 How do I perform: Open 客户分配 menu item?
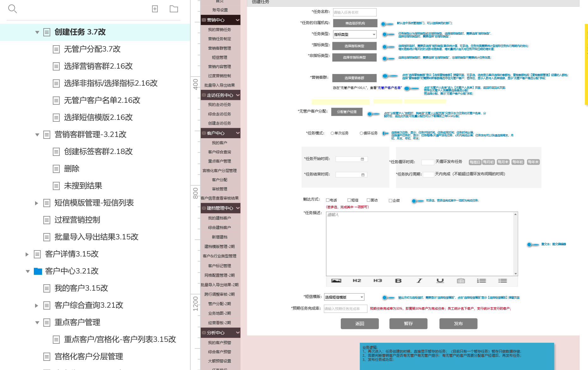pyautogui.click(x=219, y=180)
